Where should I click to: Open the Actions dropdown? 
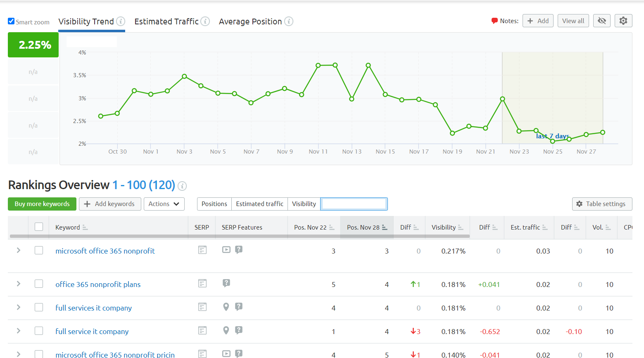coord(164,204)
